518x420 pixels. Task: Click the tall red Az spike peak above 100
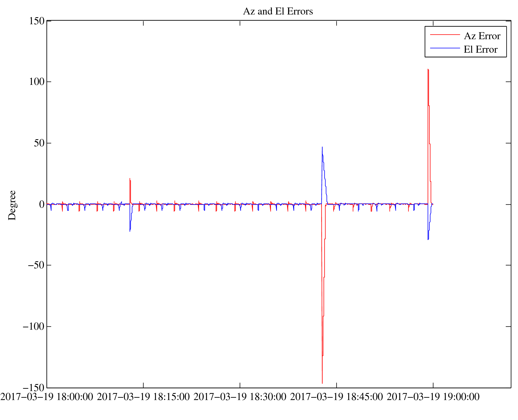428,70
